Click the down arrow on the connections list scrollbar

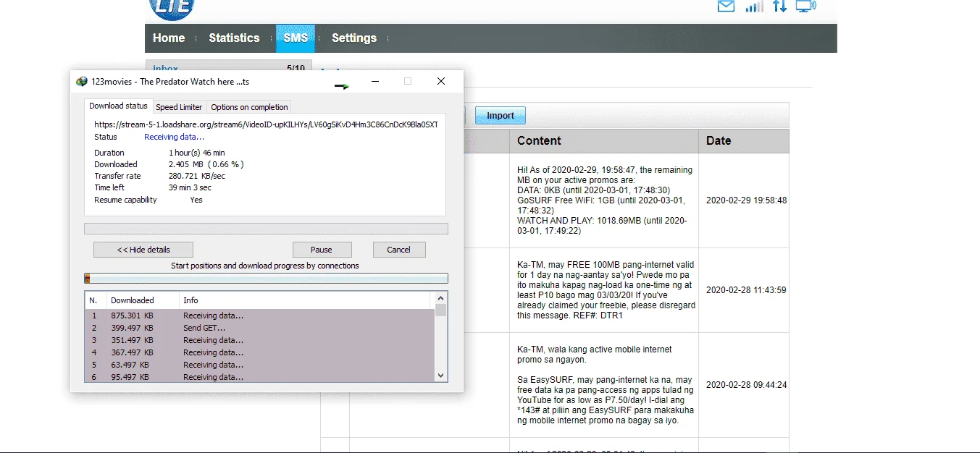coord(440,375)
